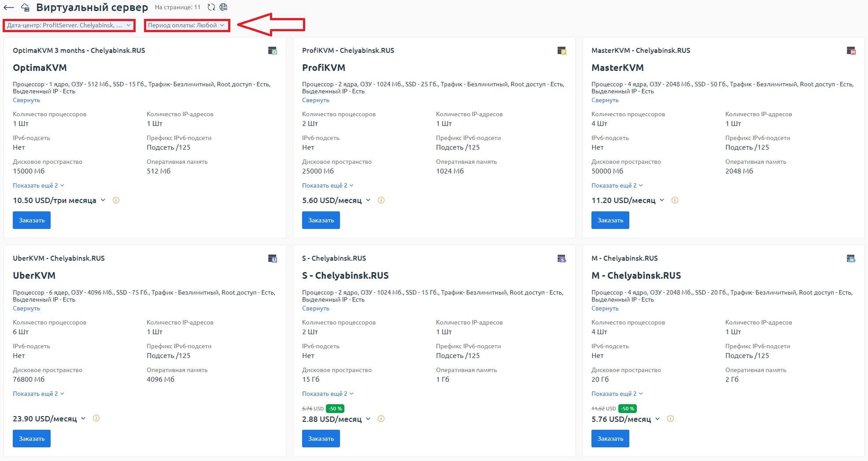Collapse S - Chelyabinsk.RUS details via Свернуть
Screen dimensions: 868x461
tap(316, 308)
